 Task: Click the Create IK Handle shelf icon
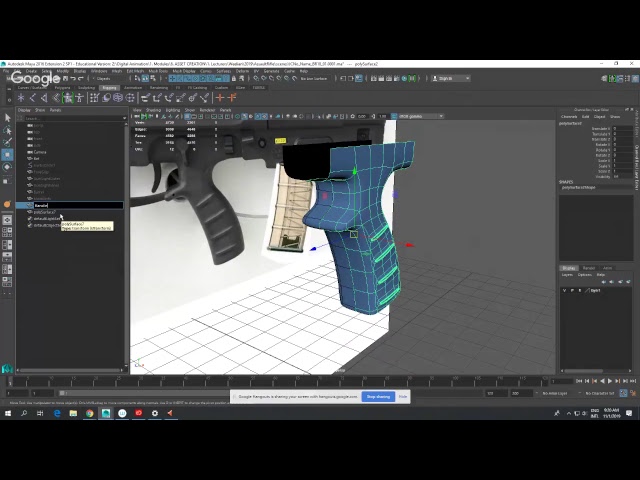tap(44, 98)
